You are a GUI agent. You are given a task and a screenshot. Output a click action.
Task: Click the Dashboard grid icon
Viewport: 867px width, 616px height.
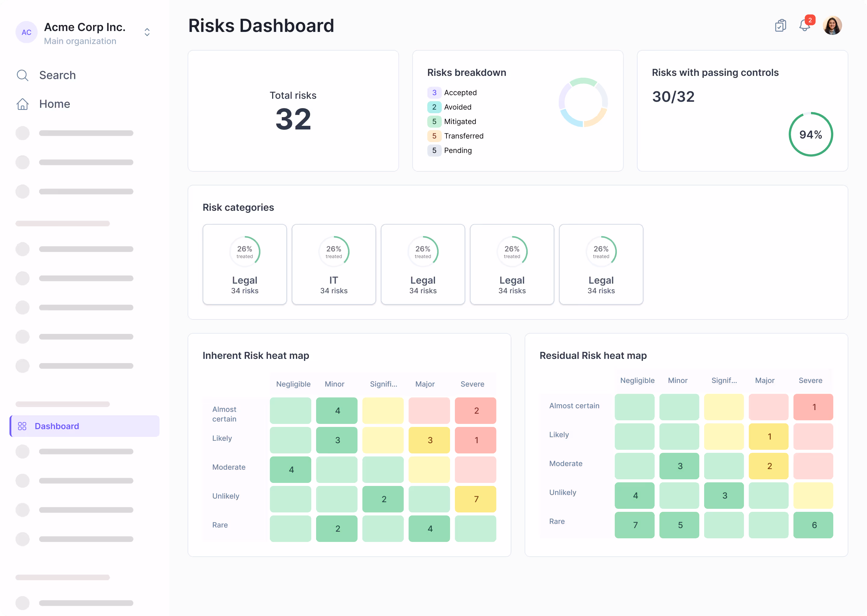(x=22, y=426)
